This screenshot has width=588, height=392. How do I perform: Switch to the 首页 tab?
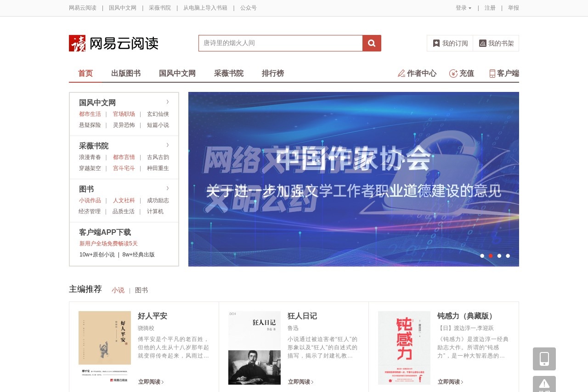pos(85,74)
